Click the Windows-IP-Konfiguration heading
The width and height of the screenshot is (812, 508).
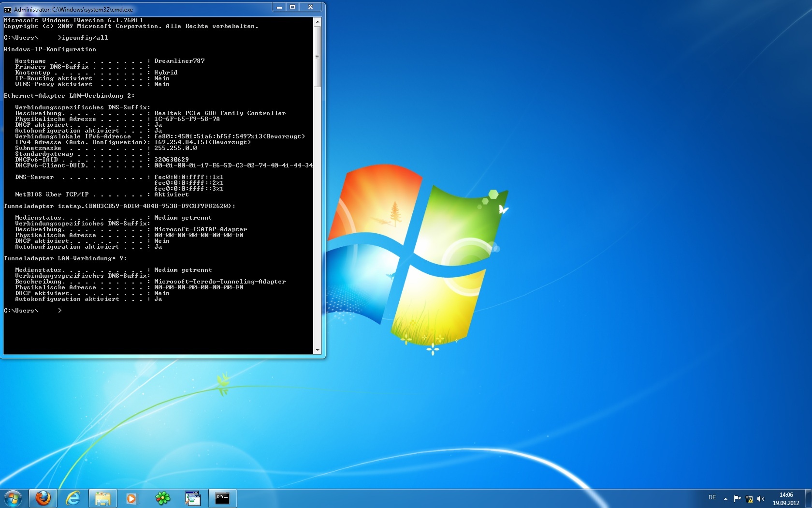click(50, 49)
